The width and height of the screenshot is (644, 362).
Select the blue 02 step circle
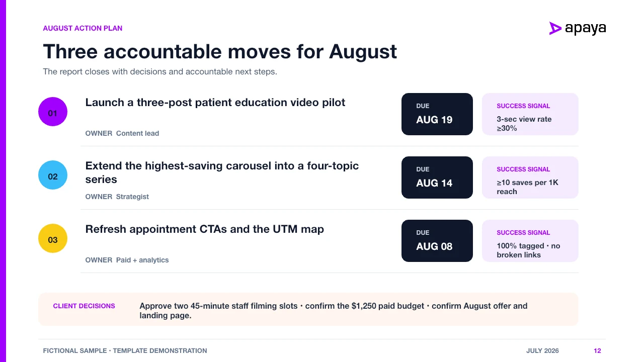53,175
